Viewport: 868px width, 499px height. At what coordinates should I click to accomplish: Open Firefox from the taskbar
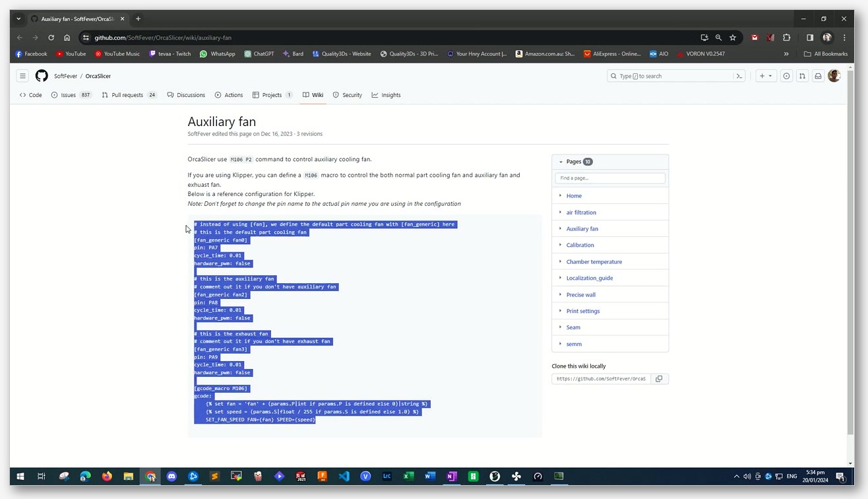pyautogui.click(x=107, y=476)
